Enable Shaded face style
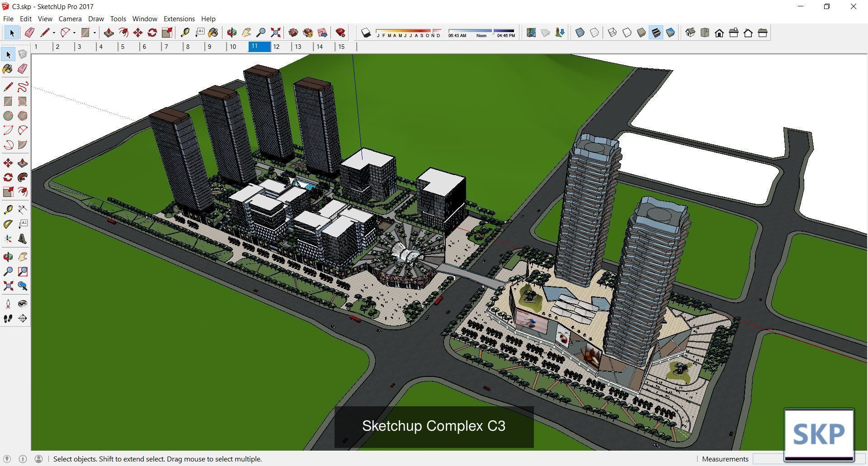Viewport: 868px width, 466px height. [642, 33]
